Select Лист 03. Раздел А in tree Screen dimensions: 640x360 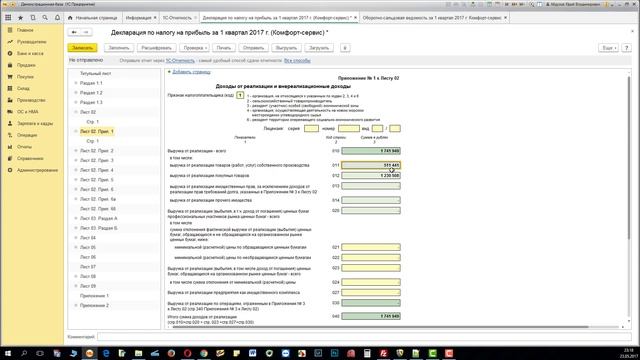[x=98, y=218]
